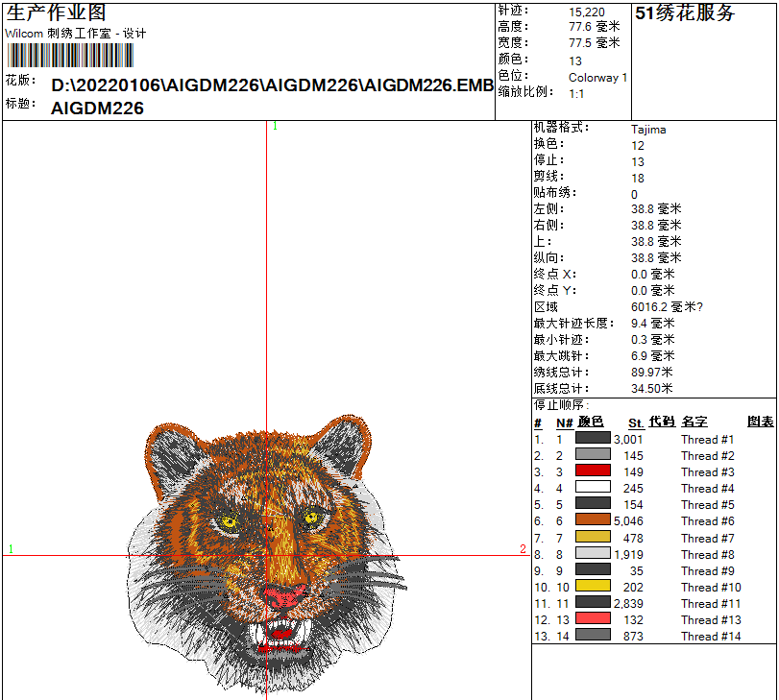This screenshot has height=700, width=779.
Task: Click the 图表 column header
Action: [760, 422]
